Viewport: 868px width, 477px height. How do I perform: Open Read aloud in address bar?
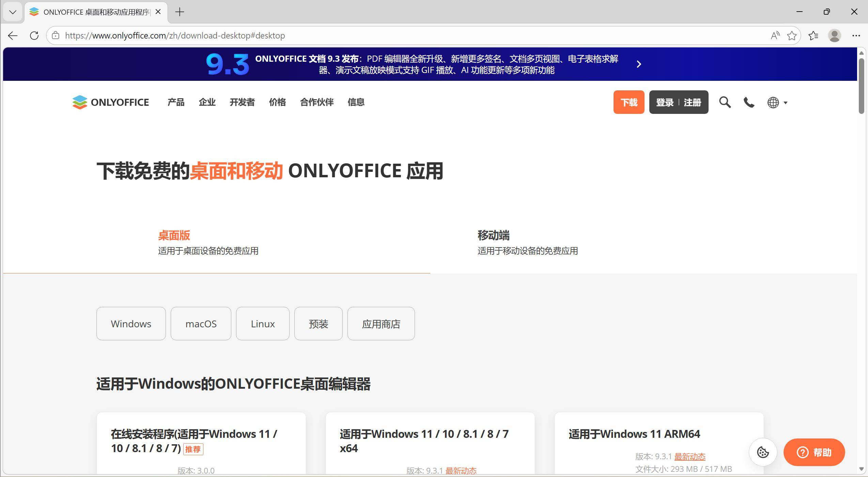click(x=775, y=35)
